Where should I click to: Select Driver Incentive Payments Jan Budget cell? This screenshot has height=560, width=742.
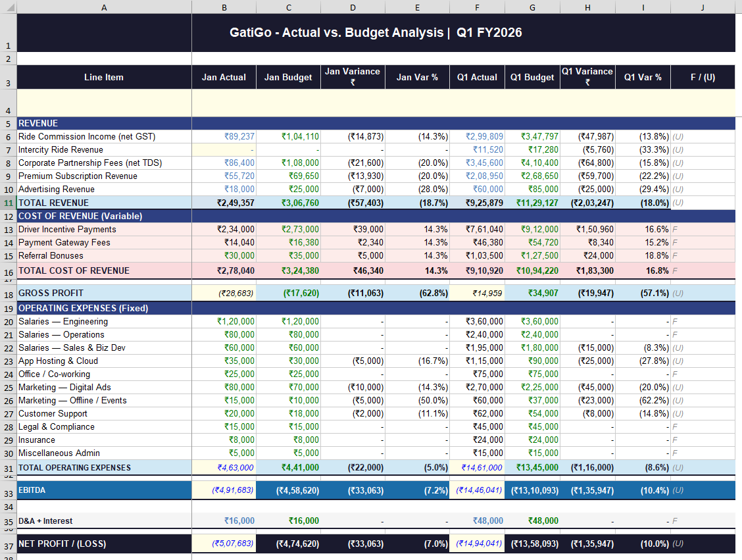[288, 229]
